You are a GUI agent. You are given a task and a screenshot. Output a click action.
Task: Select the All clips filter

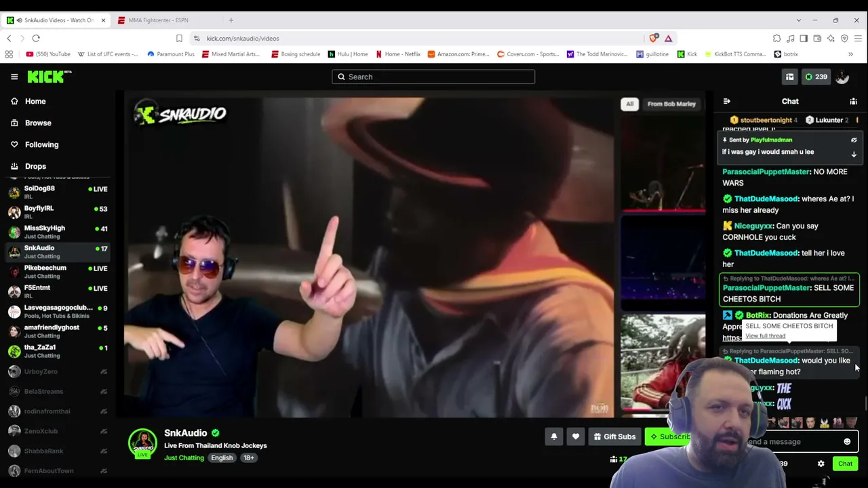[x=629, y=104]
